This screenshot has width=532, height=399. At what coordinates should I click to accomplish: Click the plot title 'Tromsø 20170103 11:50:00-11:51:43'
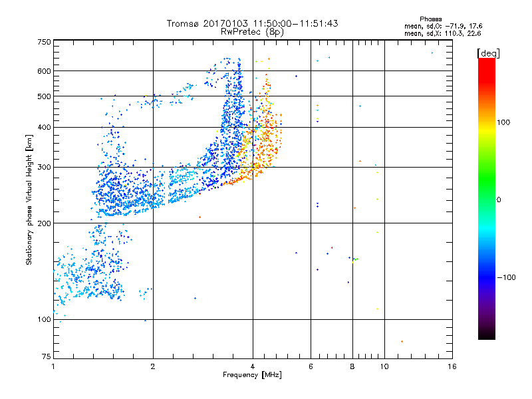[x=252, y=23]
